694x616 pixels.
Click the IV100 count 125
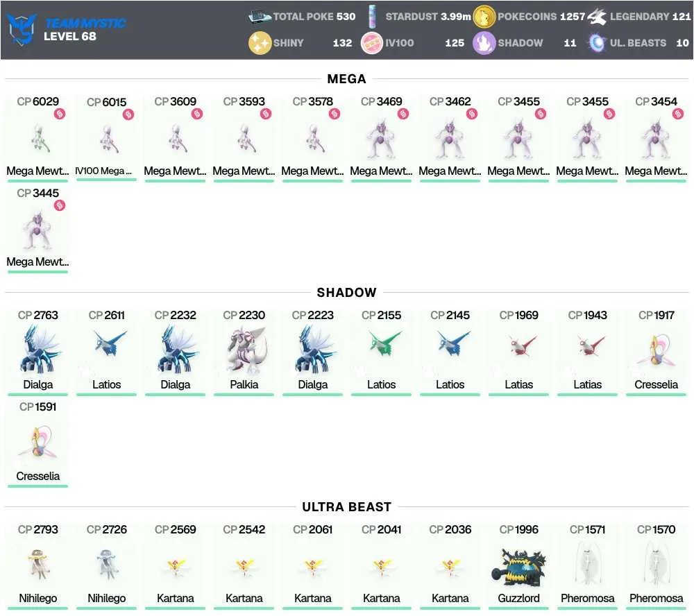click(455, 43)
